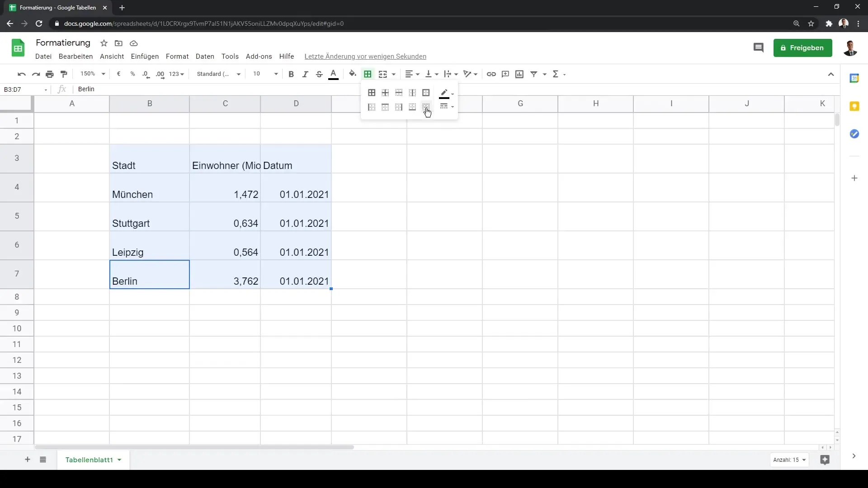The width and height of the screenshot is (868, 488).
Task: Open the Format menu
Action: pyautogui.click(x=177, y=56)
